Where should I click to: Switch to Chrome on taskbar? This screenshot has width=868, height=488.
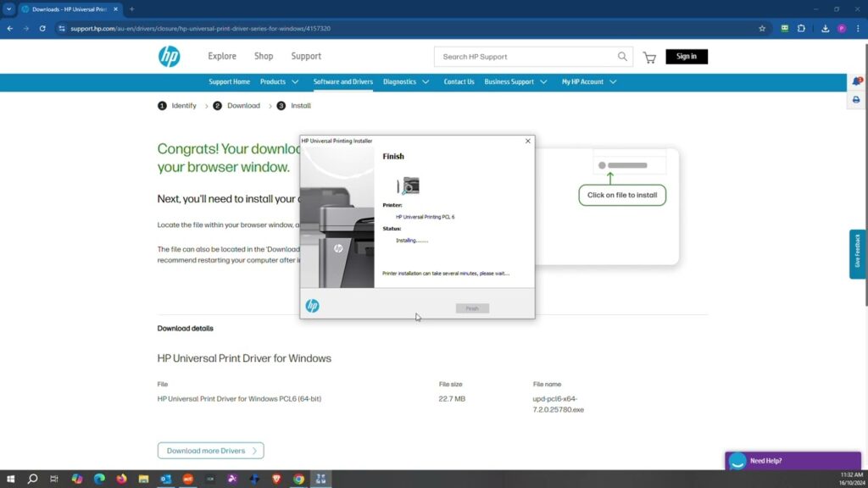(298, 480)
